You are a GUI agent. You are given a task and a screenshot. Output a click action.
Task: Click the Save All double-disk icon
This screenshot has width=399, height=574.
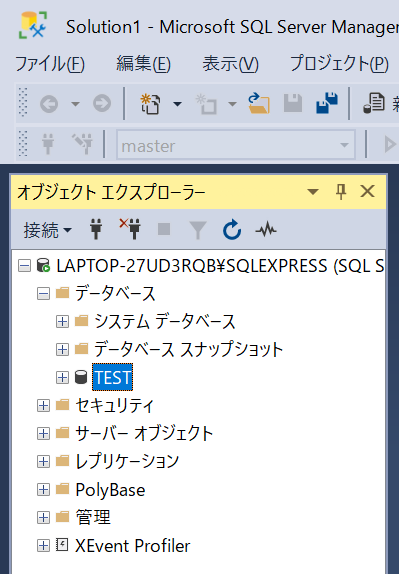[327, 102]
